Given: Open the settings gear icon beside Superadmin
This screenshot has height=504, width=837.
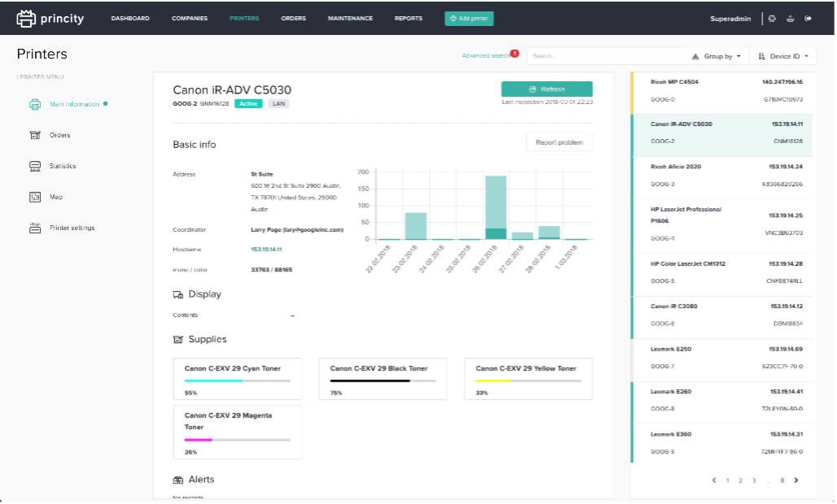Looking at the screenshot, I should click(x=772, y=19).
